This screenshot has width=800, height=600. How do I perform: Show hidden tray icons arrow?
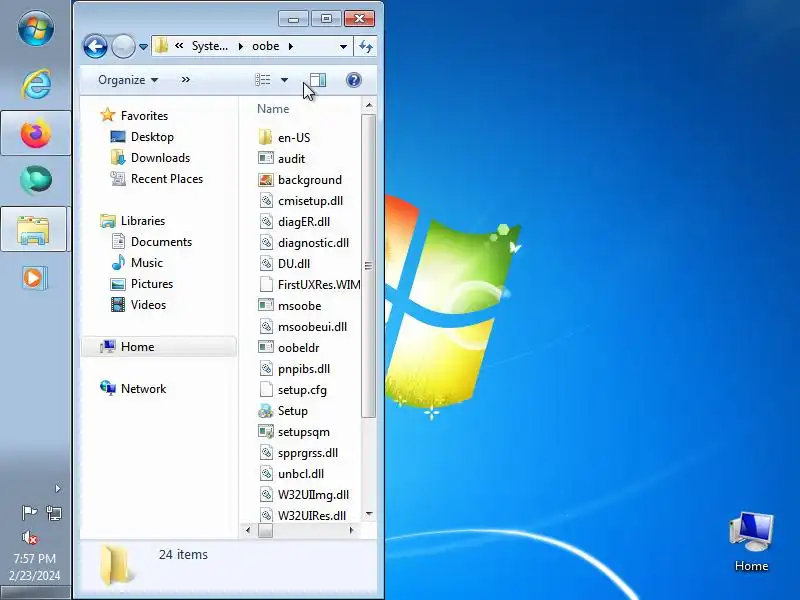58,488
